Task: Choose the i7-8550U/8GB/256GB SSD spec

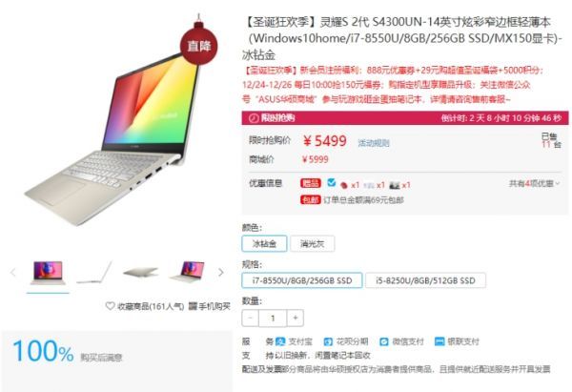Action: click(301, 280)
